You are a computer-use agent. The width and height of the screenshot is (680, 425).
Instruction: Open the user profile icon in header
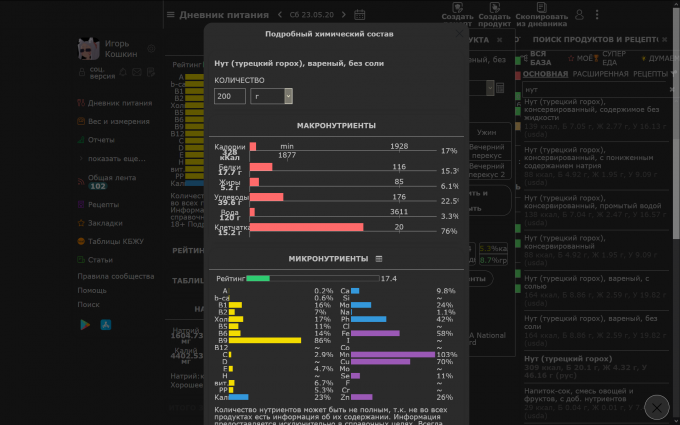click(x=580, y=15)
